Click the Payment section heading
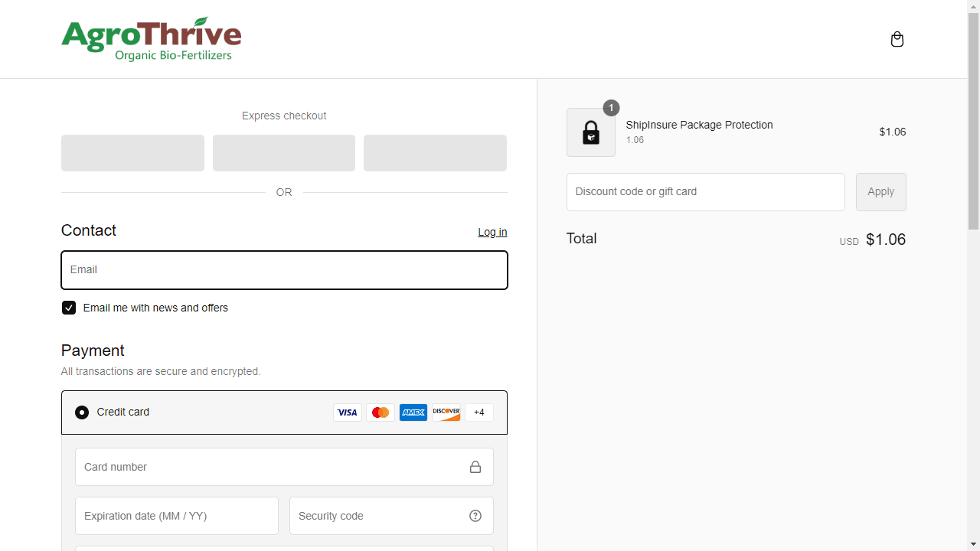Screen dimensions: 980x551 click(x=93, y=350)
